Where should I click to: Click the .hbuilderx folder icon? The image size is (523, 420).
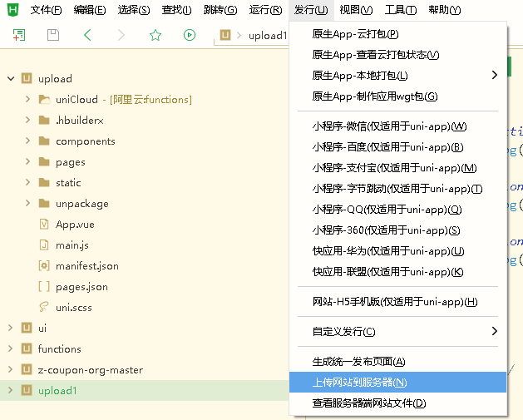coord(44,120)
